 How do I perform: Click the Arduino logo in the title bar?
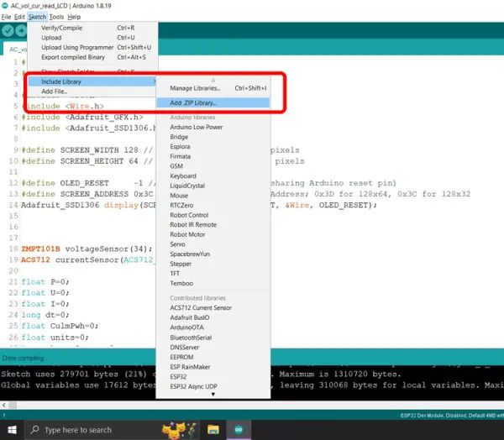[x=5, y=6]
